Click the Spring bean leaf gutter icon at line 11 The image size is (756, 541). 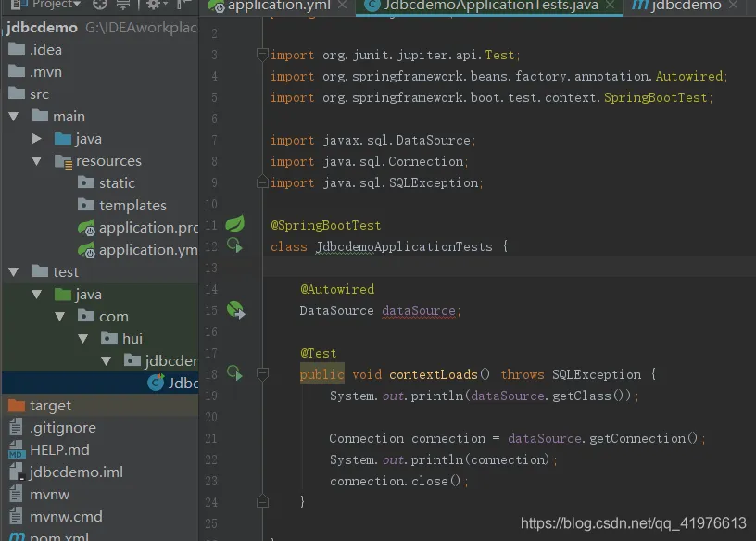coord(234,224)
